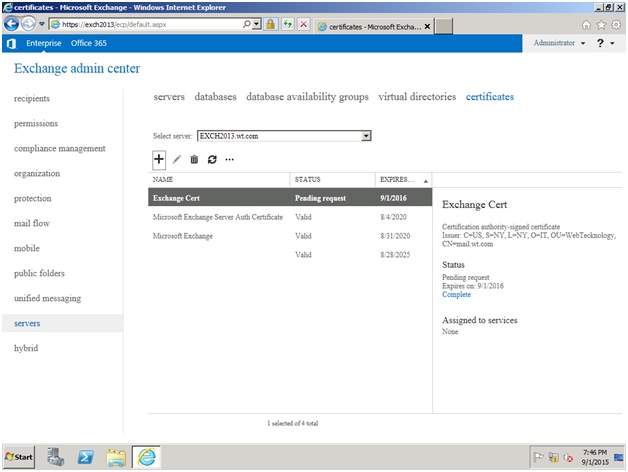The height and width of the screenshot is (472, 628).
Task: Select the unnamed certificate expiring 8/28/2025
Action: click(290, 255)
